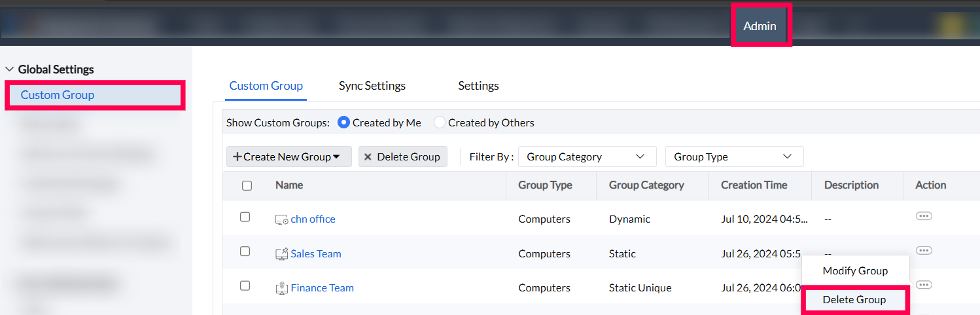Click the Finance Team group icon

[x=282, y=288]
